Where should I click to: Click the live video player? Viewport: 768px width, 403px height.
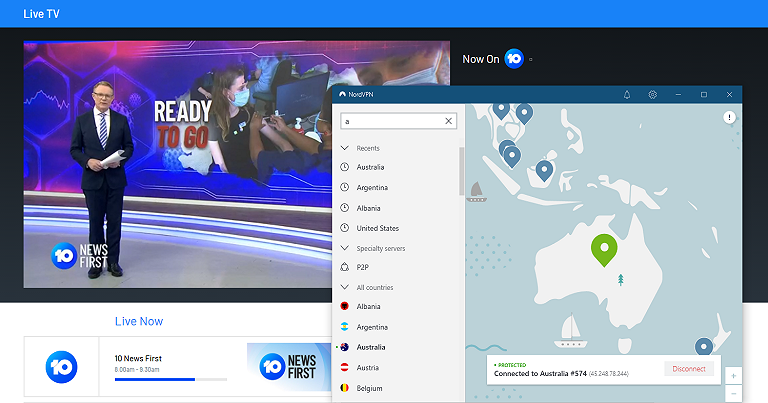tap(237, 164)
